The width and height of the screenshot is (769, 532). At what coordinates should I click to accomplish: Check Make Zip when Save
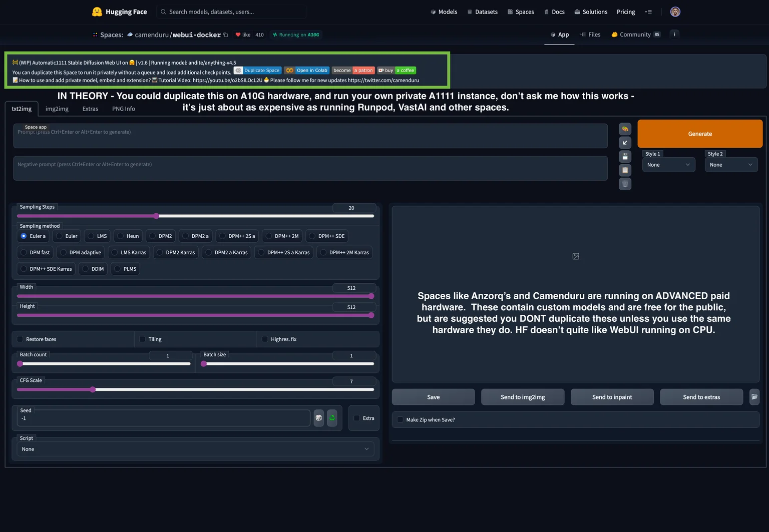[x=400, y=420]
